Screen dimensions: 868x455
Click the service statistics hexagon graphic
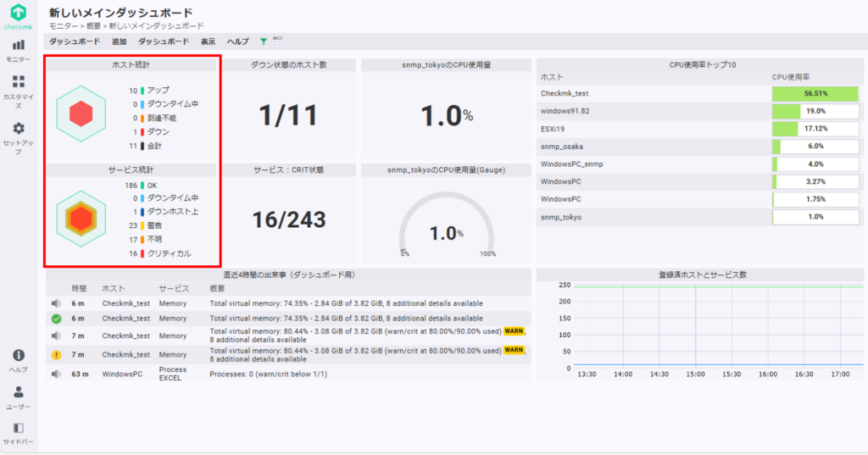click(81, 219)
